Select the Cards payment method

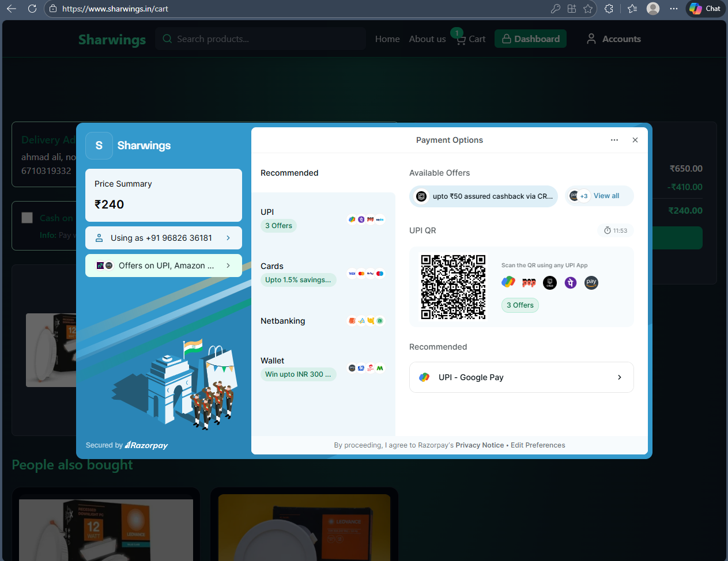pyautogui.click(x=323, y=274)
